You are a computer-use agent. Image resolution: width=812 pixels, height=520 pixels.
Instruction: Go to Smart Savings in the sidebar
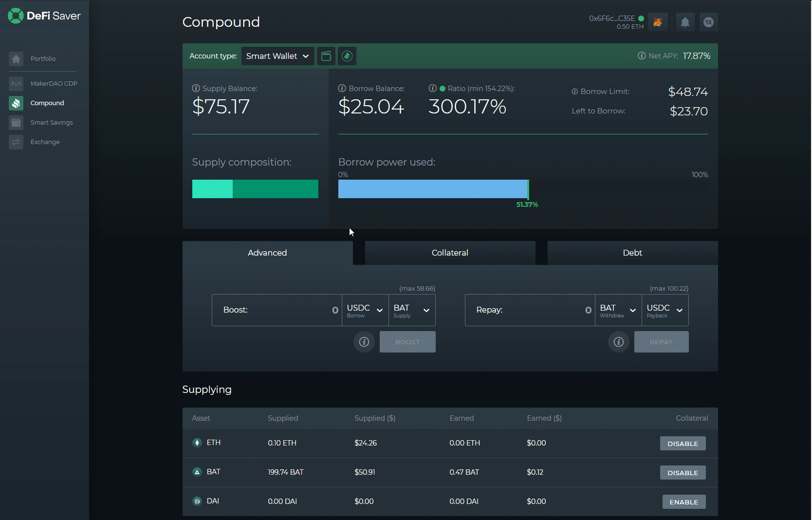(x=52, y=123)
